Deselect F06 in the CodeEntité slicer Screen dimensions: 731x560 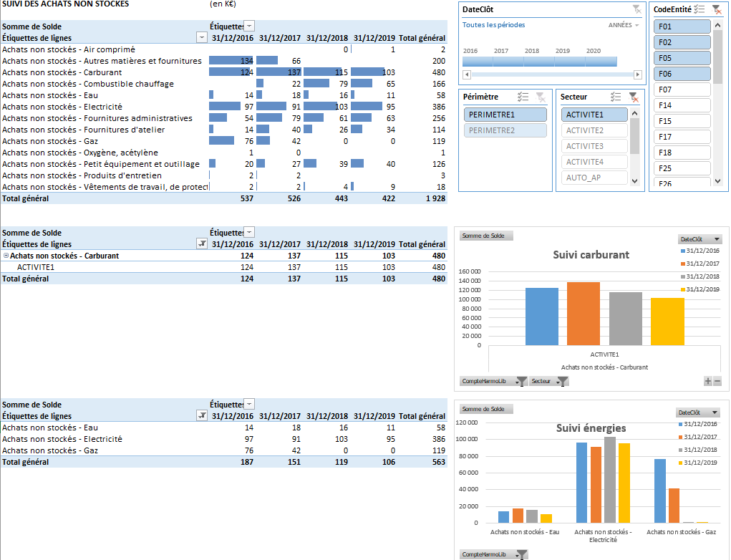point(682,74)
